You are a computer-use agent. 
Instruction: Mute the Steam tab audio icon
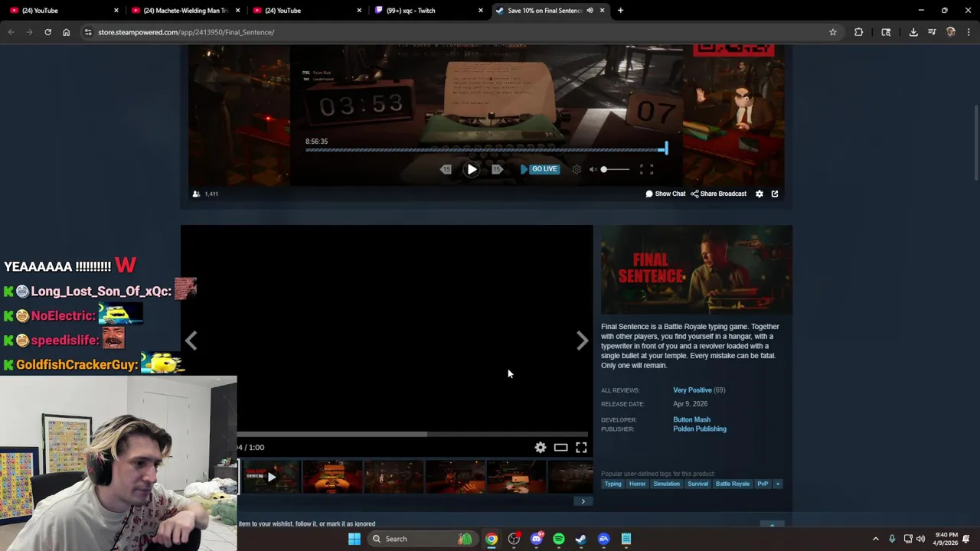(590, 11)
